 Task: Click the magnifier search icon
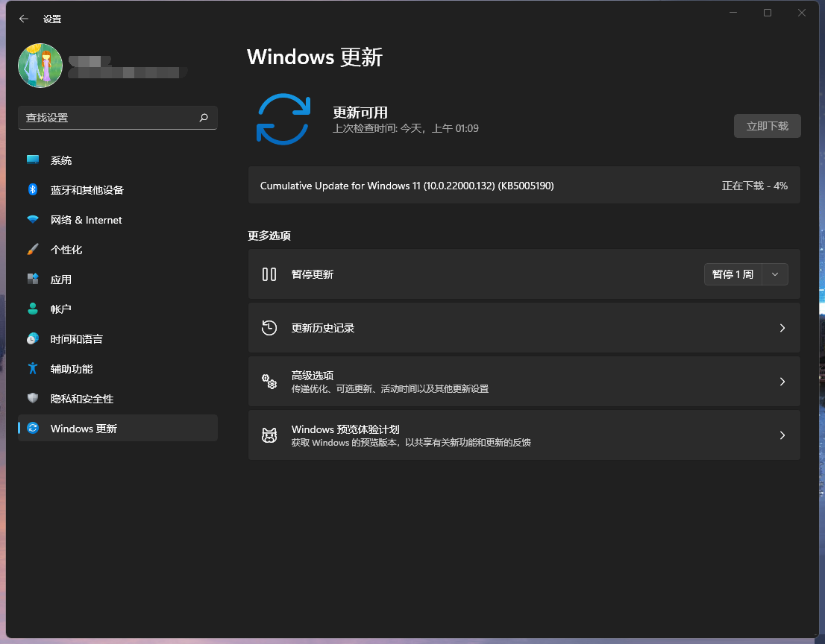click(x=204, y=118)
